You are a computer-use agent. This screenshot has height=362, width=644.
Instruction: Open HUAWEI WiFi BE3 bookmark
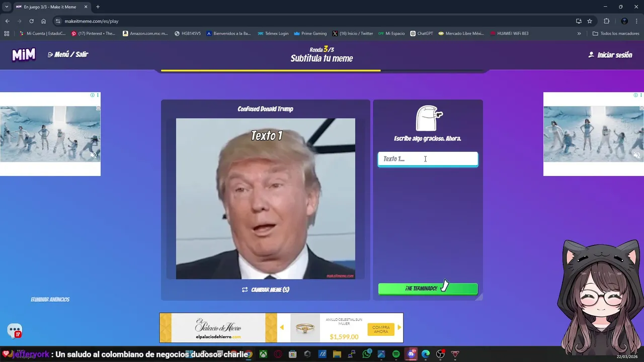(x=509, y=34)
